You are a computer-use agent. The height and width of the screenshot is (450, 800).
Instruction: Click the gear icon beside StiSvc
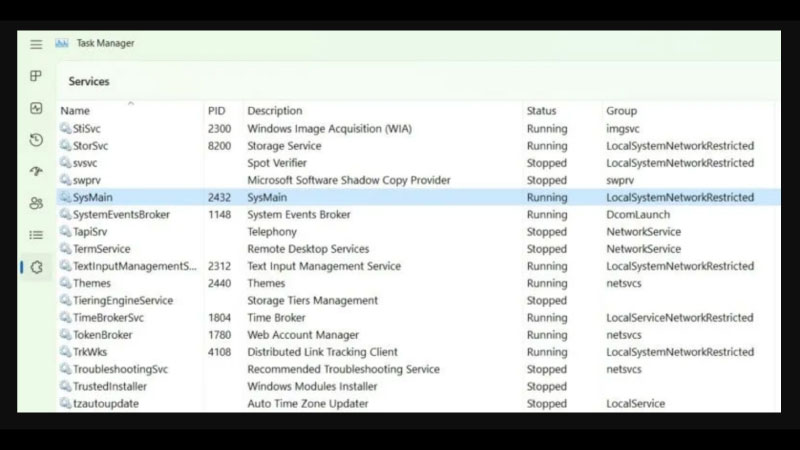(65, 128)
